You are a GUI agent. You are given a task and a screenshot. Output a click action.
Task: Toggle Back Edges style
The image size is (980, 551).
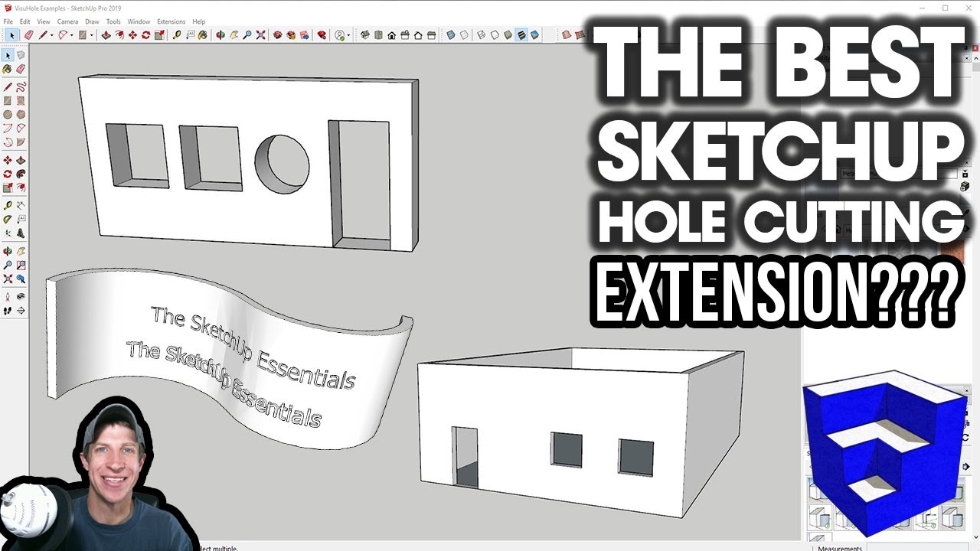pyautogui.click(x=463, y=34)
